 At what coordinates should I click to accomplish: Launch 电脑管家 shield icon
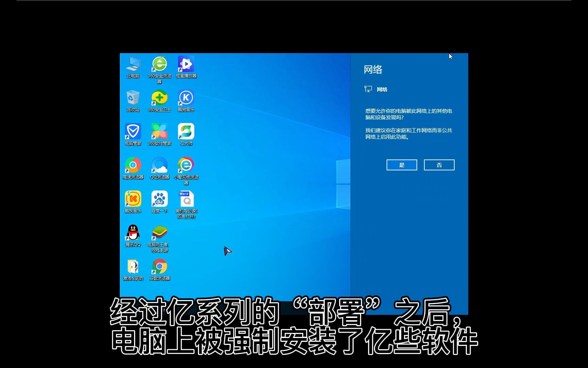point(133,135)
